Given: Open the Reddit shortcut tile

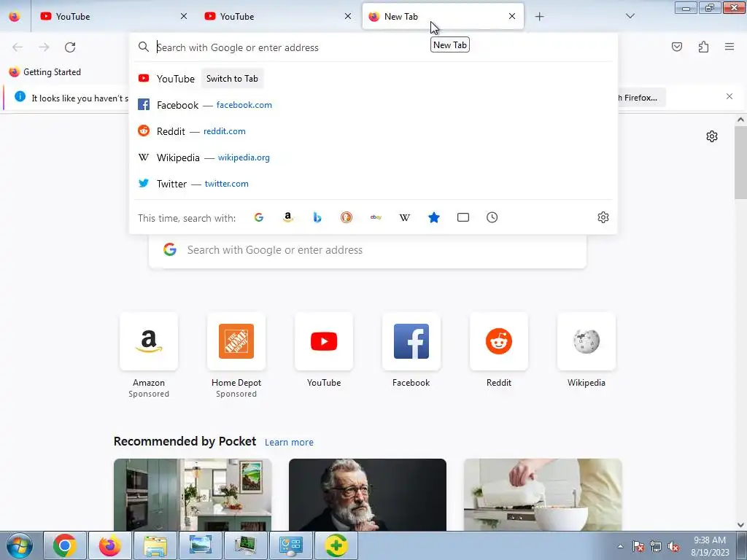Looking at the screenshot, I should coord(499,341).
